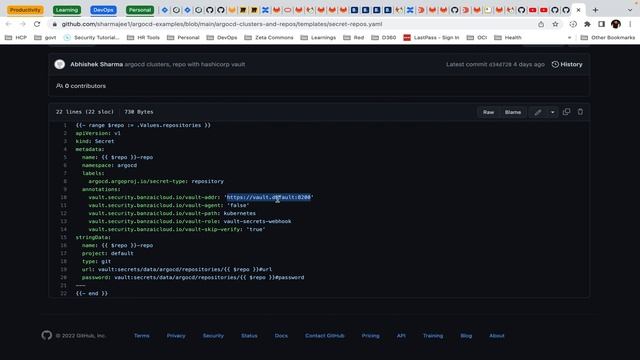Click line number 10 in the code

(64, 197)
